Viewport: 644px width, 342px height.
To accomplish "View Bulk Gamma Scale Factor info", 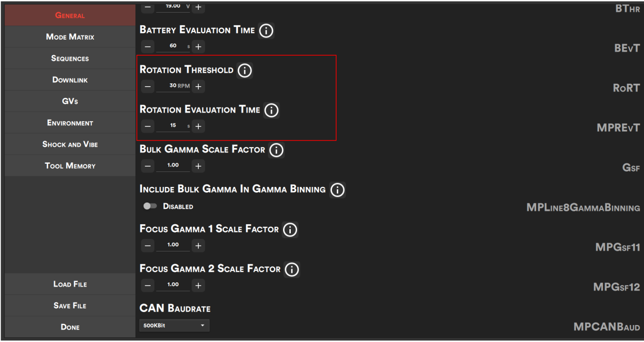I will click(276, 150).
